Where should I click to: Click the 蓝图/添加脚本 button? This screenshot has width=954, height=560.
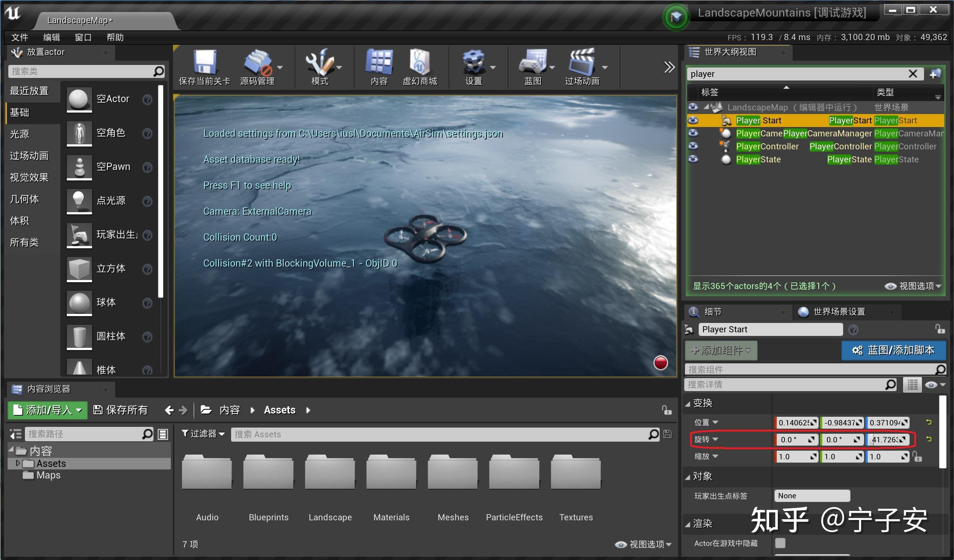pos(893,350)
